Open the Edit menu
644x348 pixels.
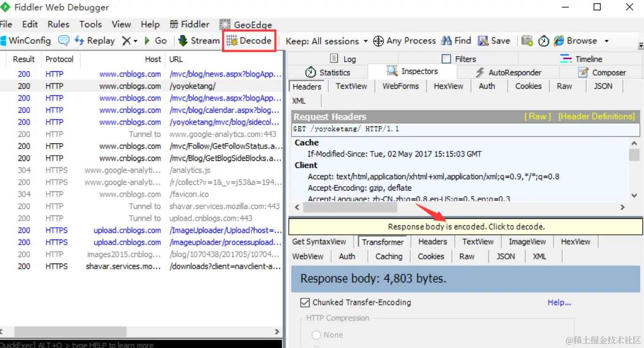30,24
